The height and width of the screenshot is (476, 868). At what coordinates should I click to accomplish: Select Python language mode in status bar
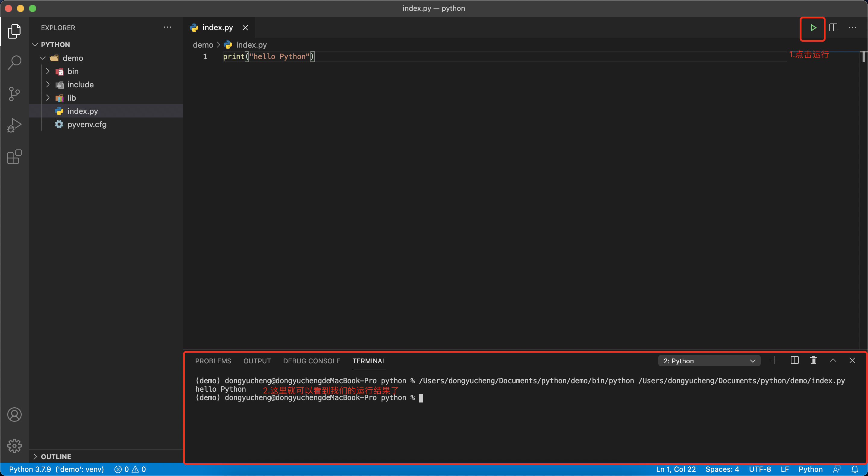tap(810, 469)
